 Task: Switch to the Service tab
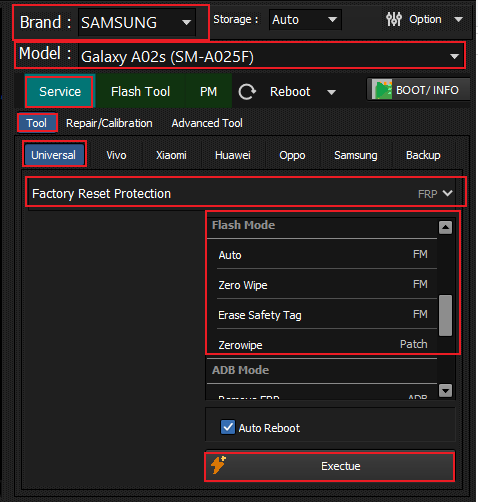(60, 91)
